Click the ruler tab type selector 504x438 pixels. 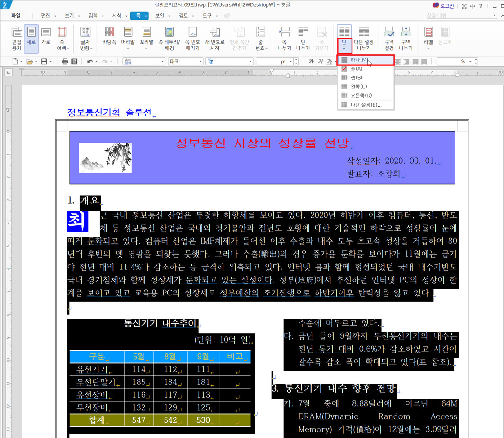[x=8, y=73]
